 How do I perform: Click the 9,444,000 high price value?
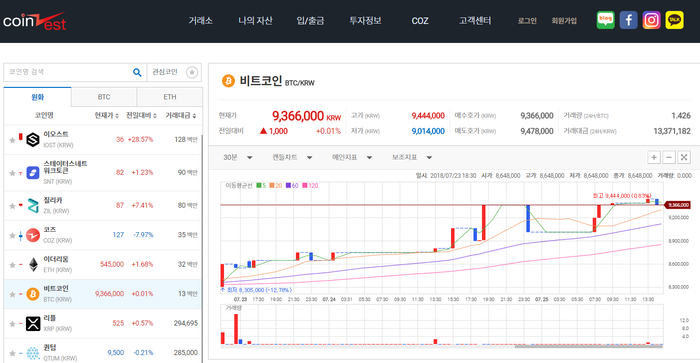(x=428, y=116)
